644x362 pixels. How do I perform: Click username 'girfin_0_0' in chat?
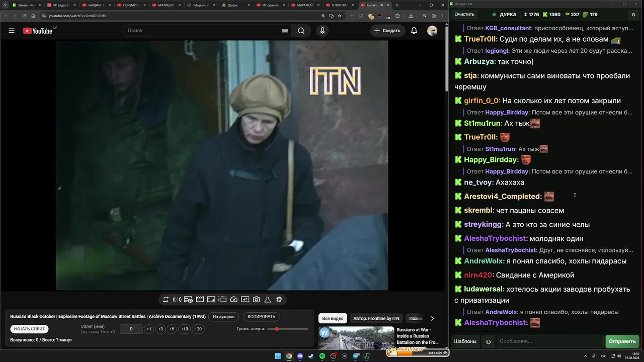tap(481, 101)
